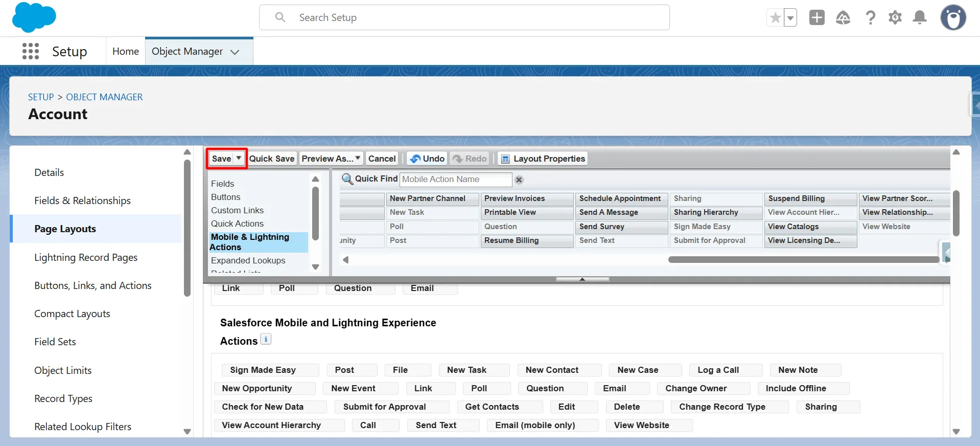
Task: Select the Email (mobile only) layout action
Action: point(543,425)
